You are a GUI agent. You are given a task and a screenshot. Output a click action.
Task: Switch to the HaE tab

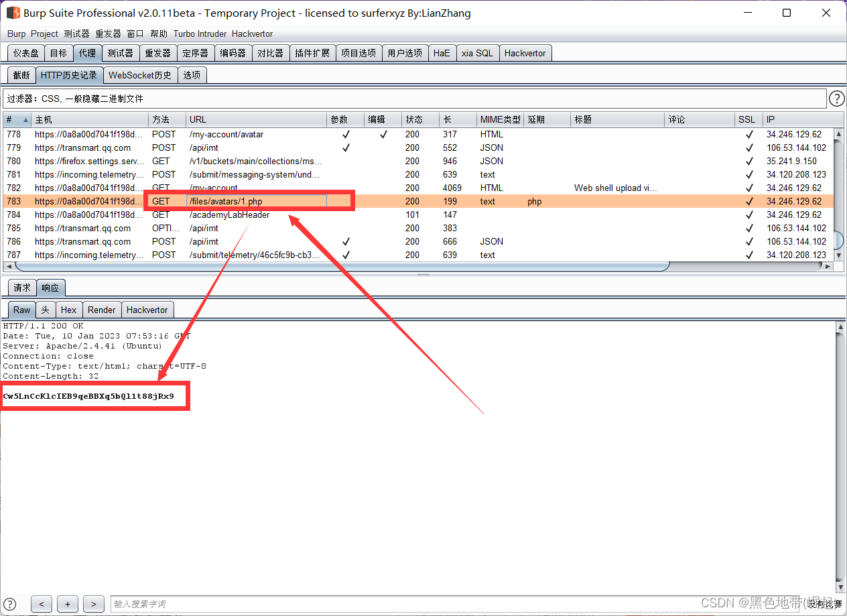coord(442,53)
